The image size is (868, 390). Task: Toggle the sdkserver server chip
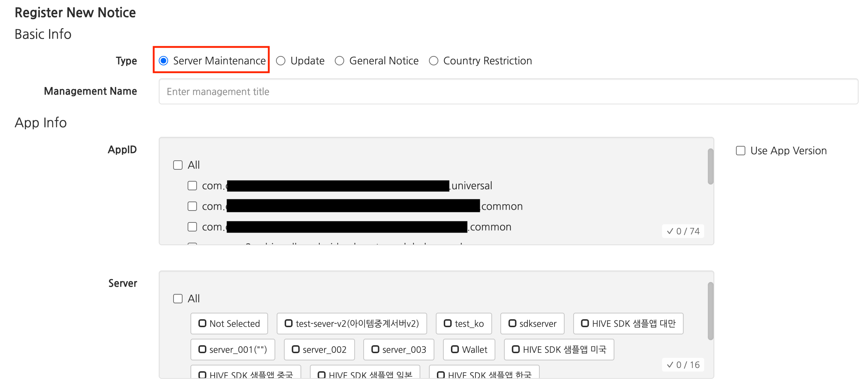532,324
